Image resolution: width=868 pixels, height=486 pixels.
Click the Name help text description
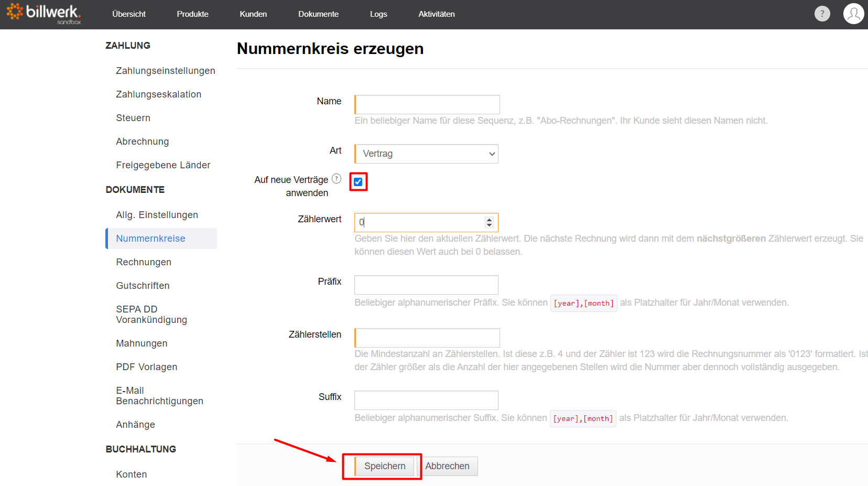click(561, 121)
